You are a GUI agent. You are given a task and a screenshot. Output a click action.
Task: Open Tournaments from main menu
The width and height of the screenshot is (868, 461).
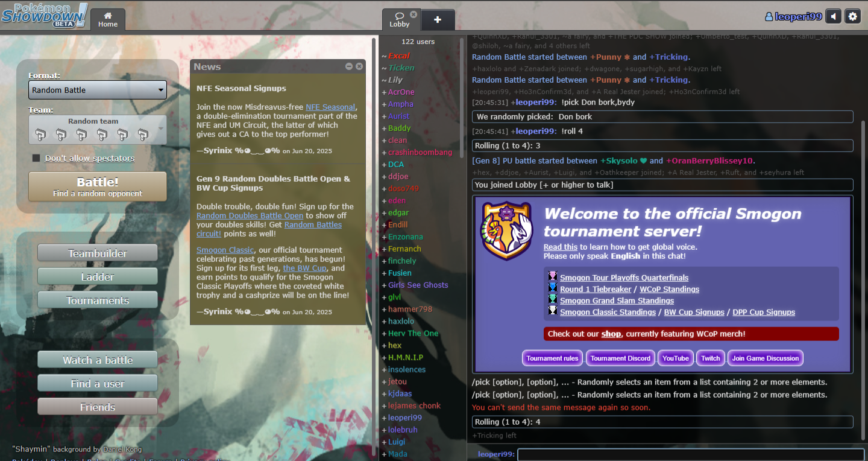pos(98,300)
